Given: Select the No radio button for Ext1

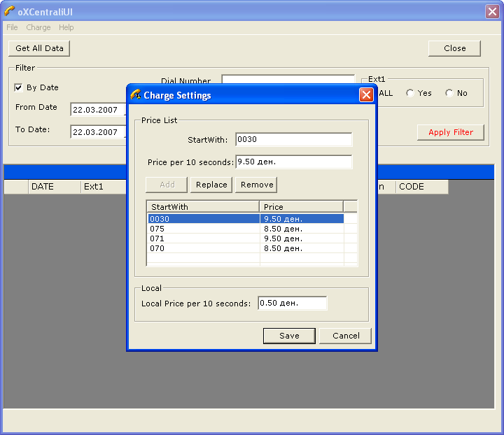Looking at the screenshot, I should pyautogui.click(x=449, y=93).
